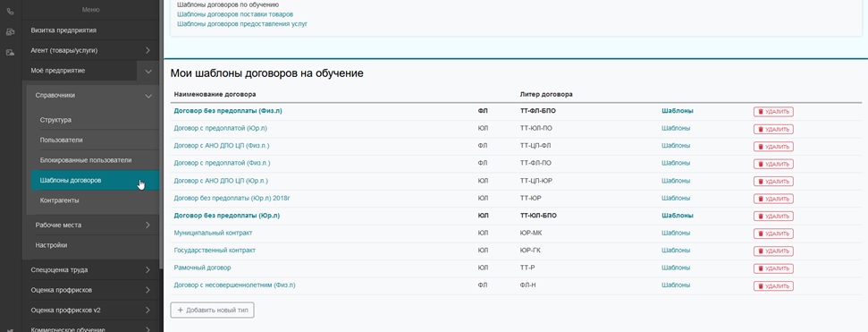Delete the ТТ-ФЛ-ПО row
Screen dimensions: 868x332
click(773, 164)
